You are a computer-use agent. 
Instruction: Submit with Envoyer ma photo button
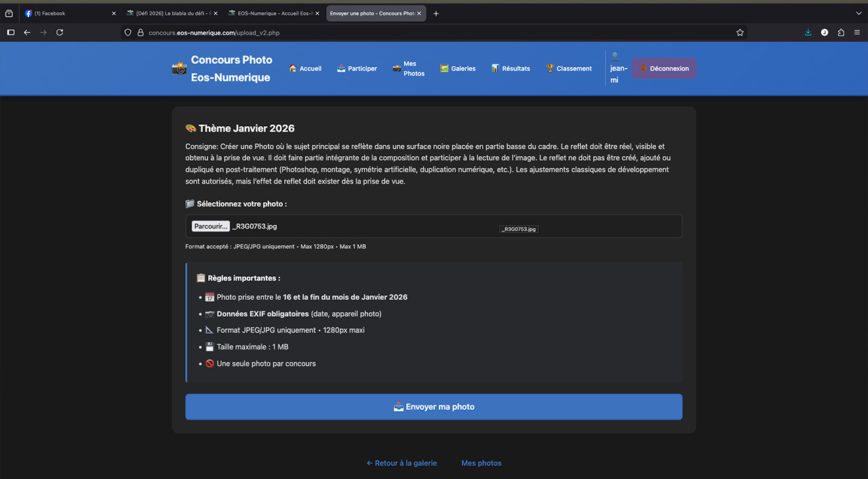tap(433, 407)
